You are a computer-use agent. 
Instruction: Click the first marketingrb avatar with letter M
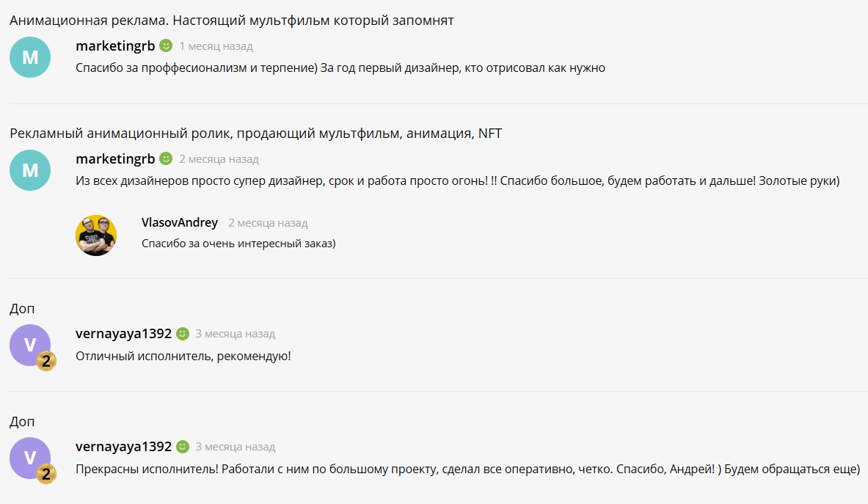coord(30,57)
